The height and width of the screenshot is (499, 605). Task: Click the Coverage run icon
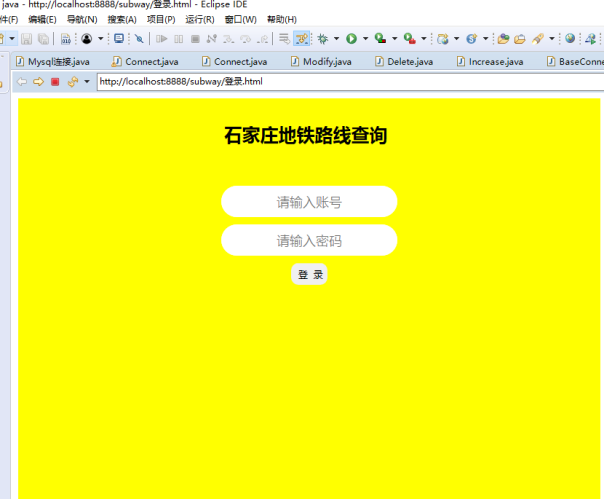[380, 39]
